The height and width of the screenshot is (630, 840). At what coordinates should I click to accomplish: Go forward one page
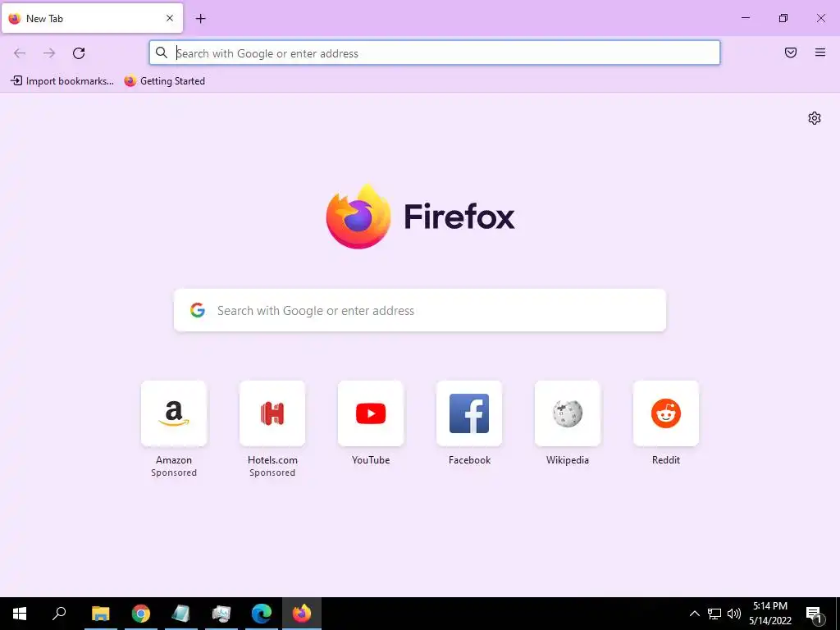[x=49, y=53]
